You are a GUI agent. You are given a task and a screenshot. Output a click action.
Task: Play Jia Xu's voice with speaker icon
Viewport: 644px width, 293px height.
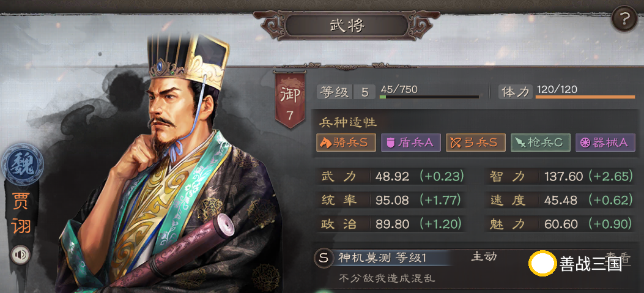pos(21,255)
